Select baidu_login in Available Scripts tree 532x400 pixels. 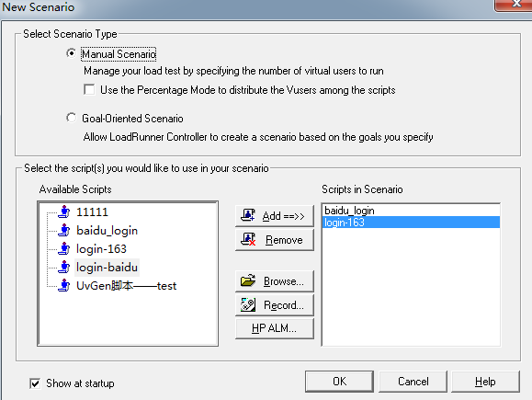107,231
